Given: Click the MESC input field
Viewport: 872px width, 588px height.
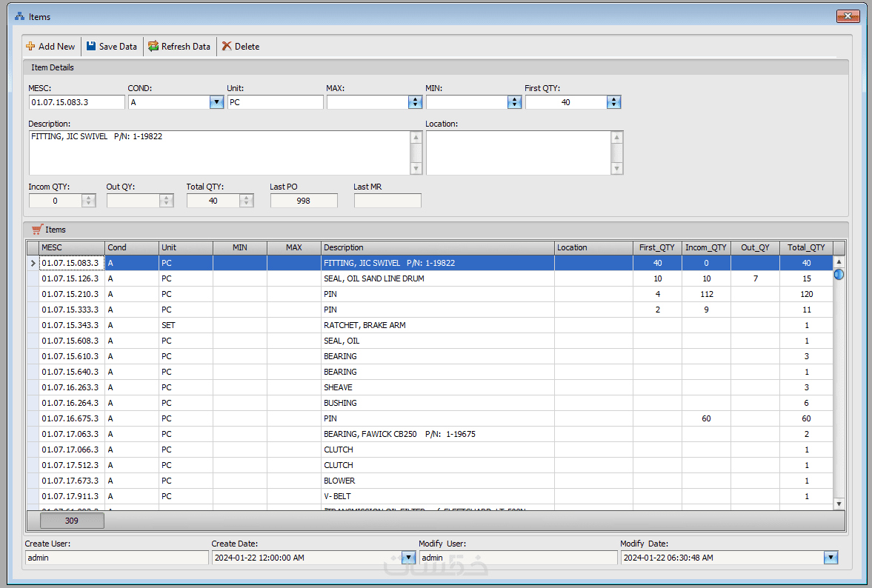Looking at the screenshot, I should click(77, 102).
